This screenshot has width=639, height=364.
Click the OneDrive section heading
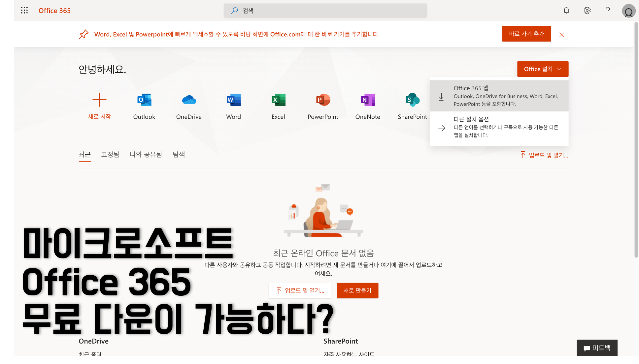click(x=93, y=341)
